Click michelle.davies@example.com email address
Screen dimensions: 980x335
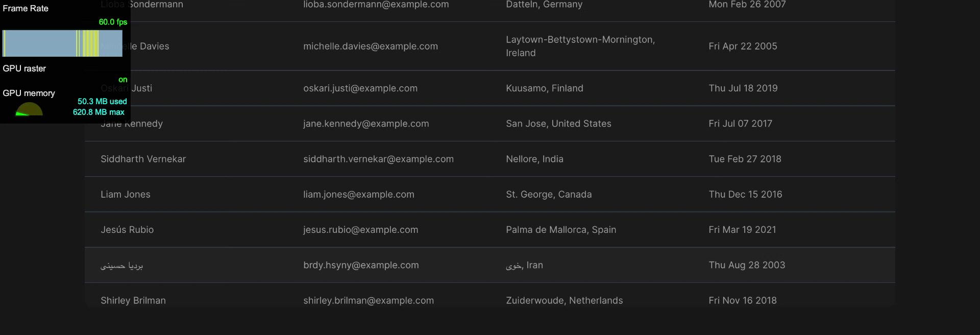[x=370, y=46]
